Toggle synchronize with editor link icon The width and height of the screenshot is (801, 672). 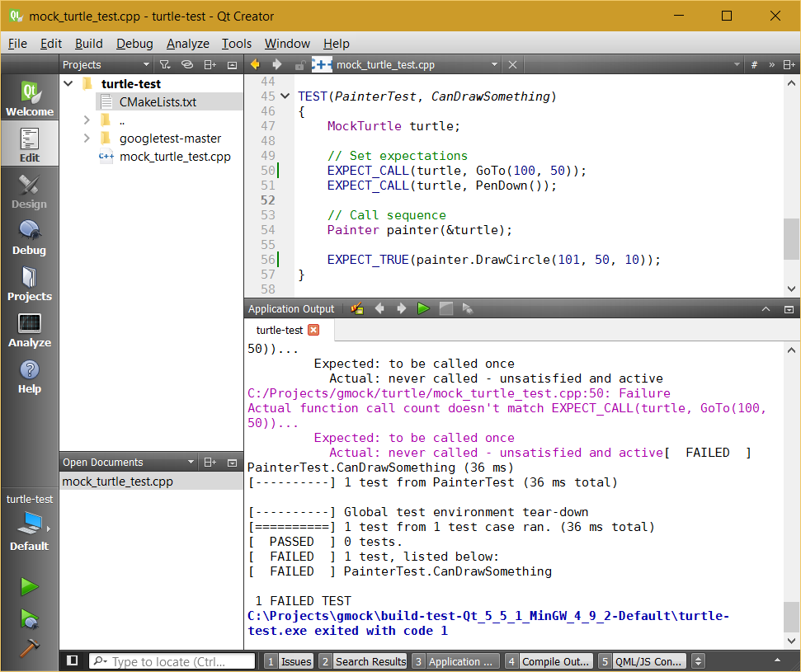187,65
